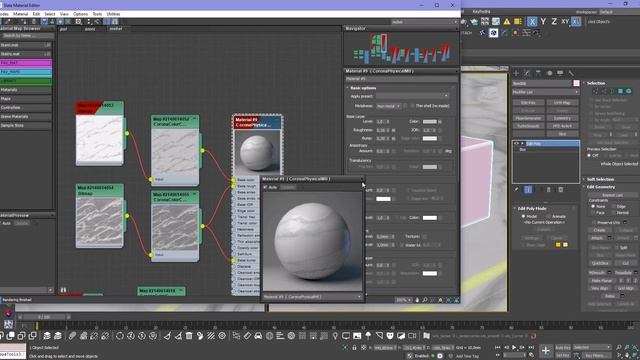Switch to the 'pod' view tab

pyautogui.click(x=64, y=29)
